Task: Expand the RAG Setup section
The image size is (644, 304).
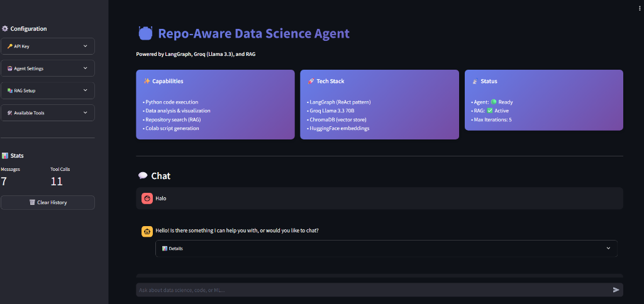Action: (48, 90)
